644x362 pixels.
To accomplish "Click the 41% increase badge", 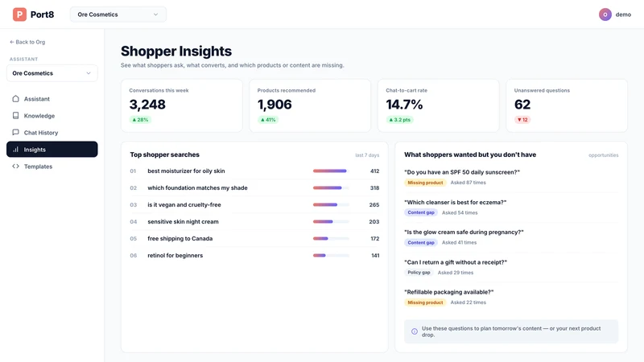I will (x=268, y=120).
